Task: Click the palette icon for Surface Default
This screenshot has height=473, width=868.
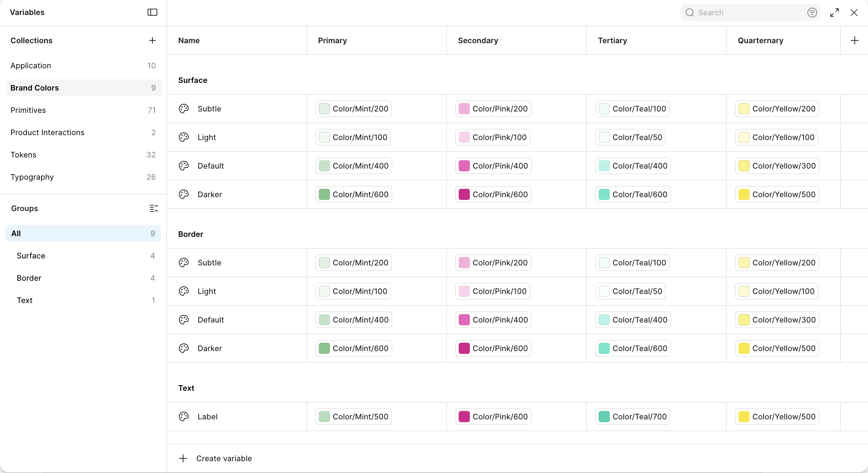Action: click(x=184, y=166)
